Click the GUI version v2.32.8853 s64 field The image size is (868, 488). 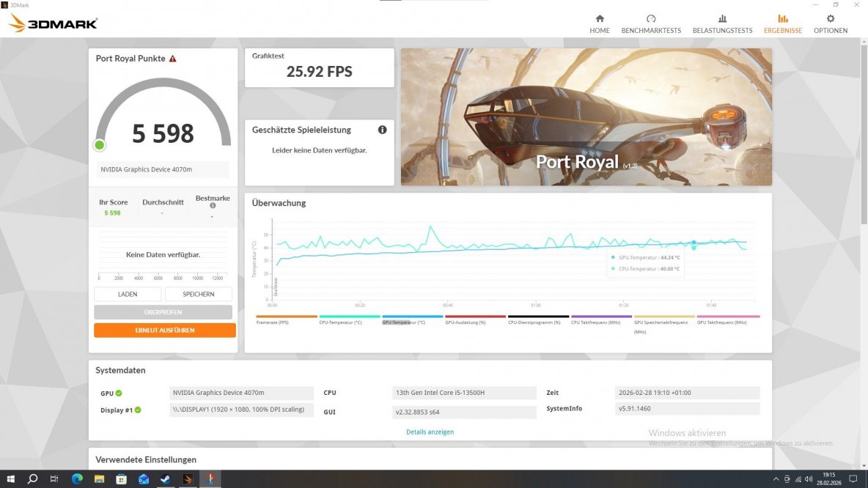[464, 413]
